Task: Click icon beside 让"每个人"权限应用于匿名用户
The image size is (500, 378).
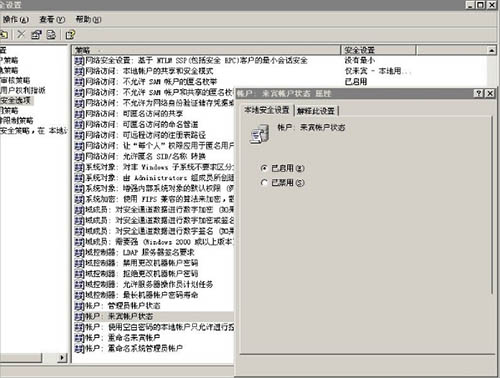Action: [x=79, y=146]
